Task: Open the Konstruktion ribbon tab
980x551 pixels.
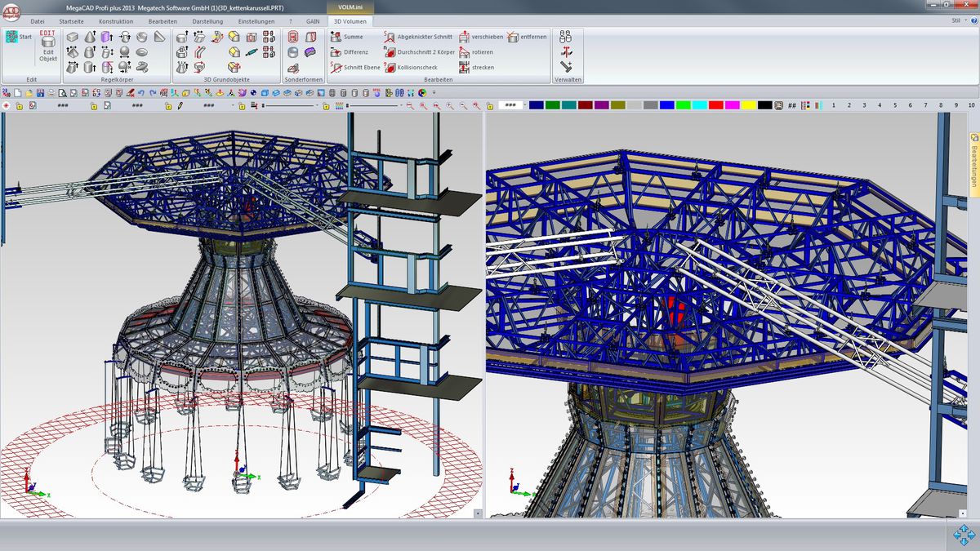Action: click(116, 20)
